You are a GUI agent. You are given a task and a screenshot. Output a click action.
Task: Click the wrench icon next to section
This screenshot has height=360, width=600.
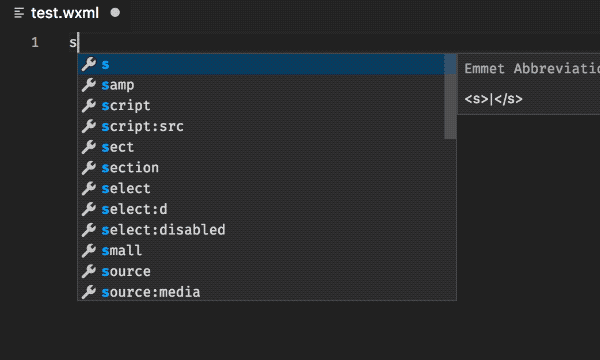[x=89, y=168]
